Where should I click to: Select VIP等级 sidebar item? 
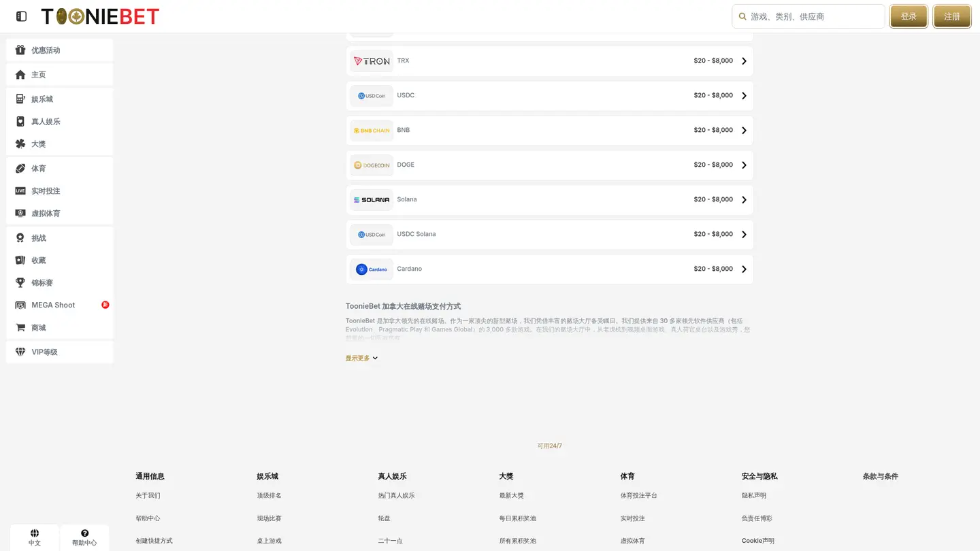60,352
